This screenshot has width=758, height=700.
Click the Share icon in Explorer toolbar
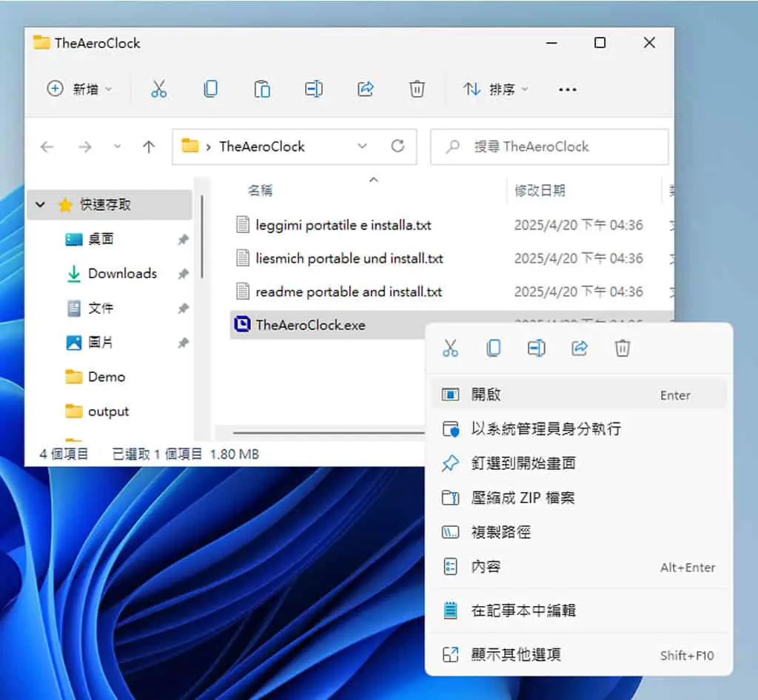366,89
